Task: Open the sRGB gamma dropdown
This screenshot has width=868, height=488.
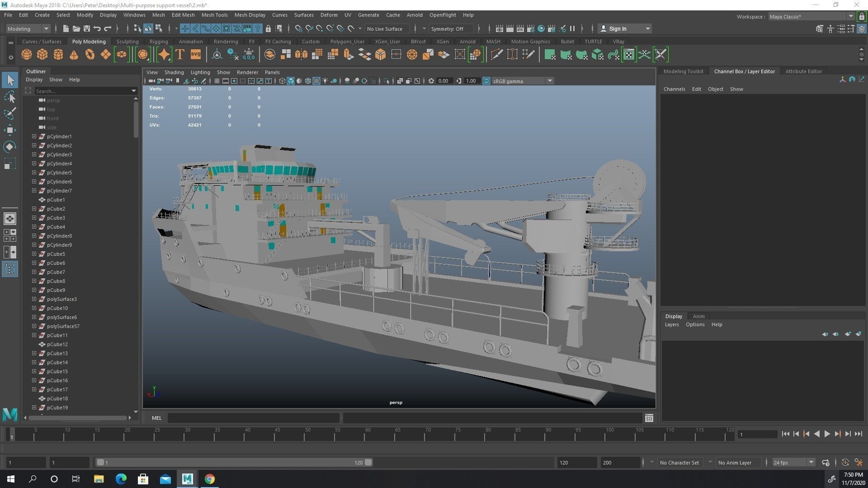Action: tap(523, 81)
